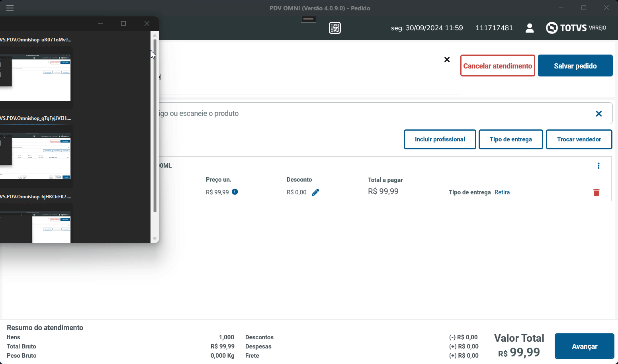The image size is (618, 364).
Task: Click the 'Total Bruto' label in summary
Action: (x=22, y=346)
